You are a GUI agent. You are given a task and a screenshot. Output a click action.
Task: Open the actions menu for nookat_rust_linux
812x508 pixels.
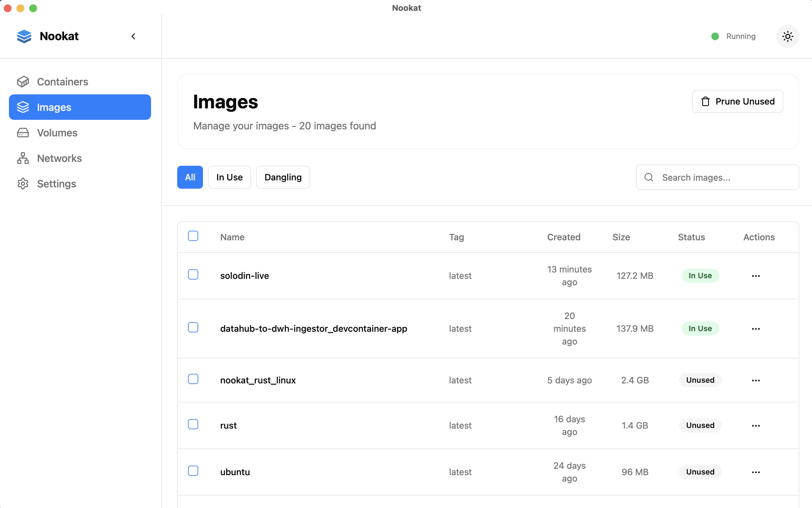(756, 380)
